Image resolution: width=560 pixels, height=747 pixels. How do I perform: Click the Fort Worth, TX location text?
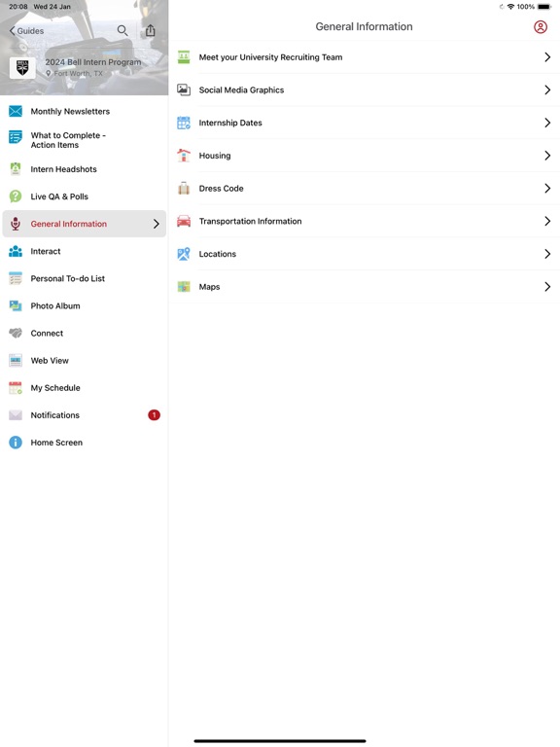point(78,73)
